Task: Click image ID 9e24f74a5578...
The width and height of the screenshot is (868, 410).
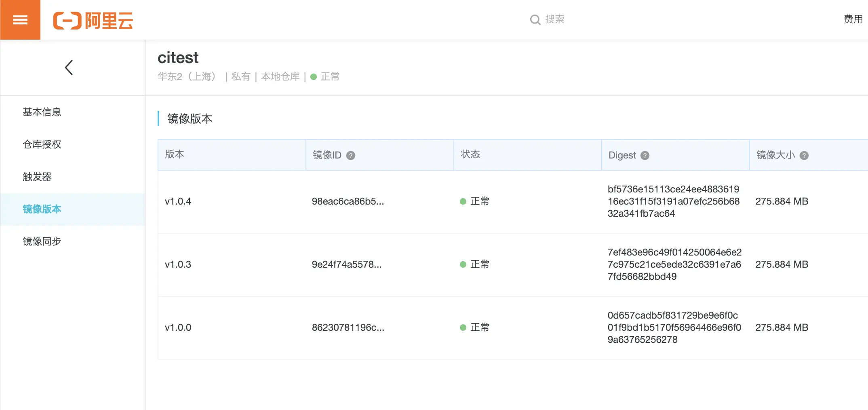Action: [x=347, y=264]
